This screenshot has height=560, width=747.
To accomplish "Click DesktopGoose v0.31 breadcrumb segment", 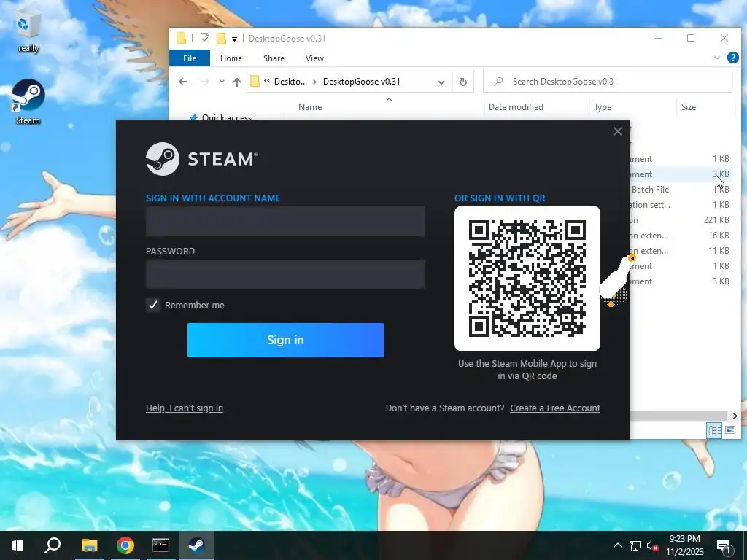I will pyautogui.click(x=362, y=82).
